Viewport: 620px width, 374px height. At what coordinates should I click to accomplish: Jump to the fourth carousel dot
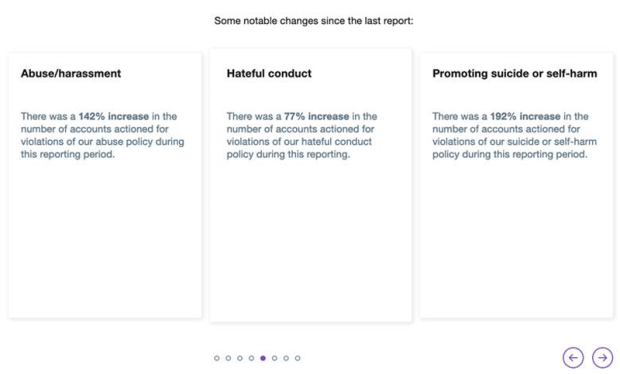coord(251,358)
